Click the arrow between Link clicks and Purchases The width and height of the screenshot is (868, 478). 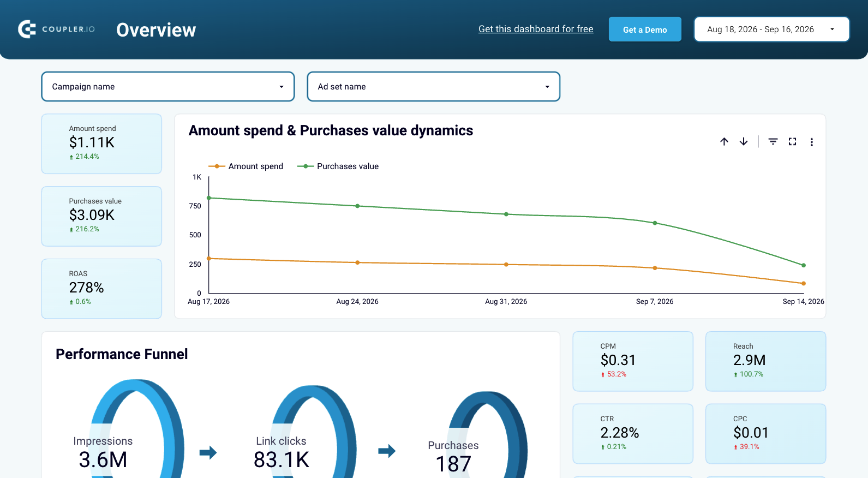(x=387, y=451)
